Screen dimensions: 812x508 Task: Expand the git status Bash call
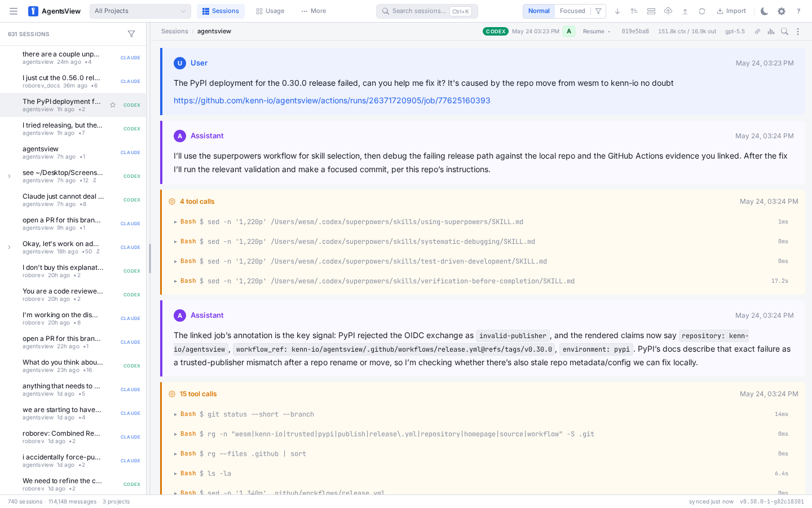click(483, 414)
